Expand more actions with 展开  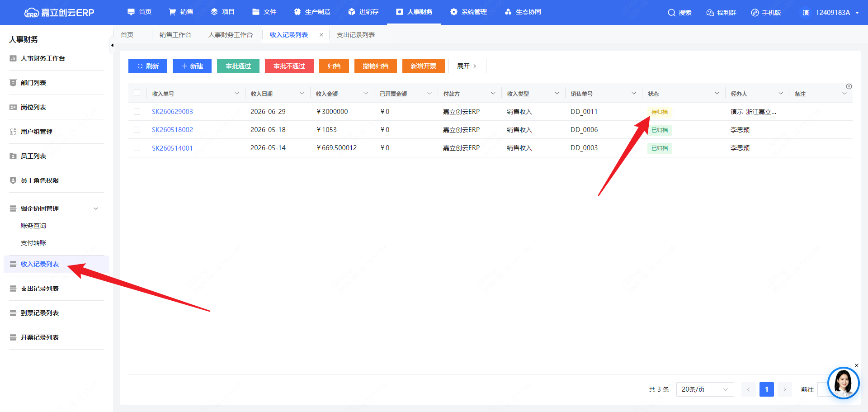467,66
